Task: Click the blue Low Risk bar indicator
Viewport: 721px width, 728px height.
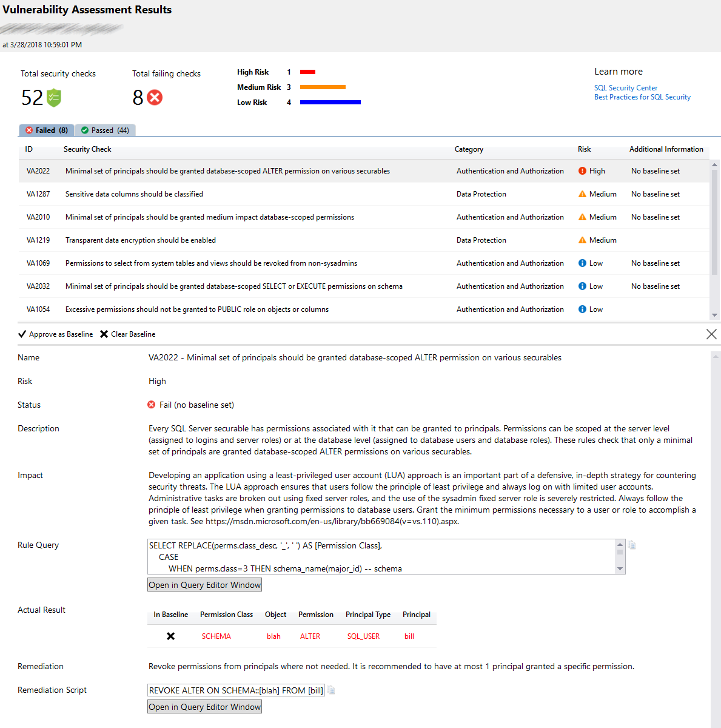Action: click(330, 102)
